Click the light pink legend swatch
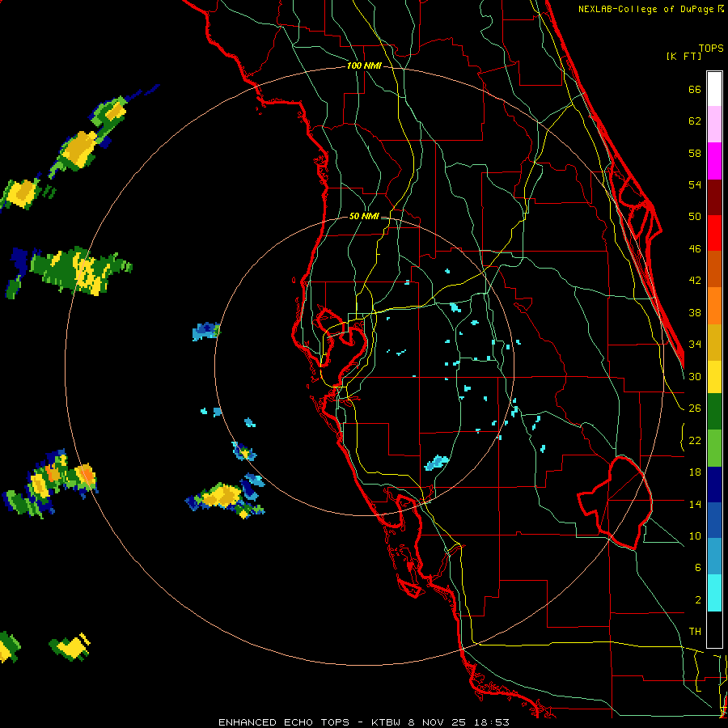This screenshot has height=728, width=728. pos(714,125)
